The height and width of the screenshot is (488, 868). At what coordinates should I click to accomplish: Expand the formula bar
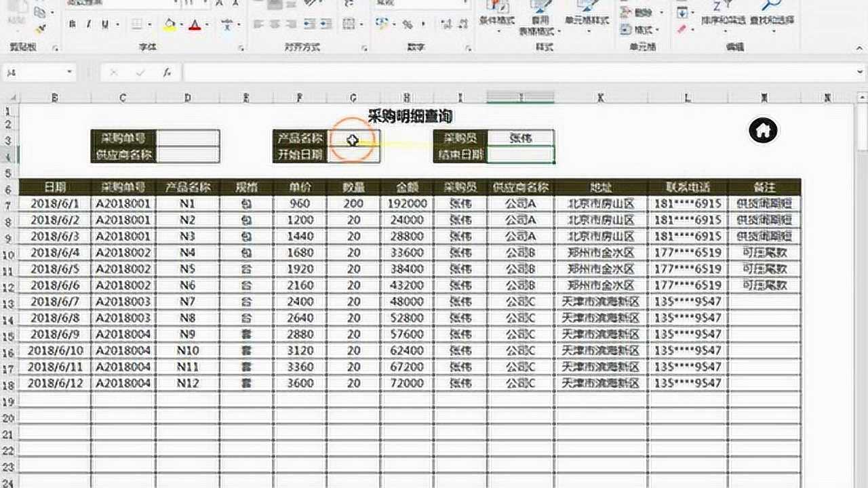[x=860, y=72]
